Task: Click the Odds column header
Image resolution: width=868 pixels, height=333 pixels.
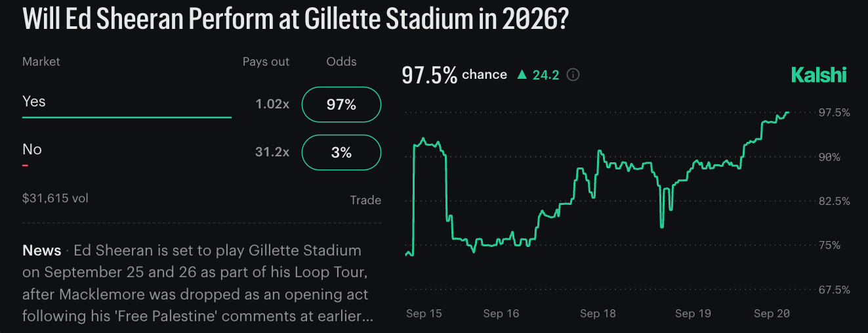Action: pyautogui.click(x=342, y=62)
